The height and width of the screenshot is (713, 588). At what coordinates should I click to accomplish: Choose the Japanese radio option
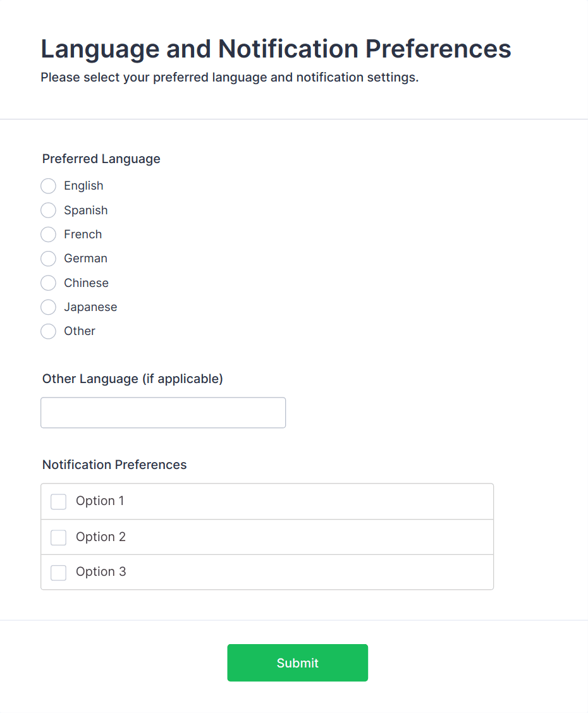pos(49,307)
